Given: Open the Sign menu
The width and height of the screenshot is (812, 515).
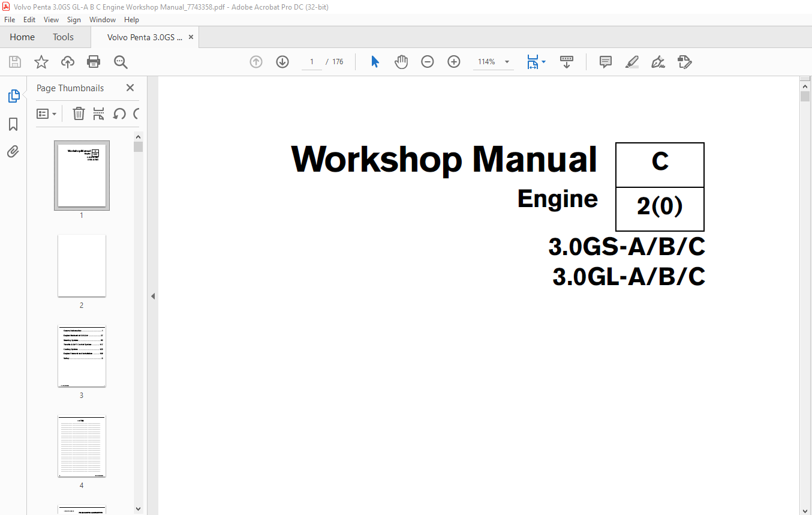Looking at the screenshot, I should [x=74, y=20].
